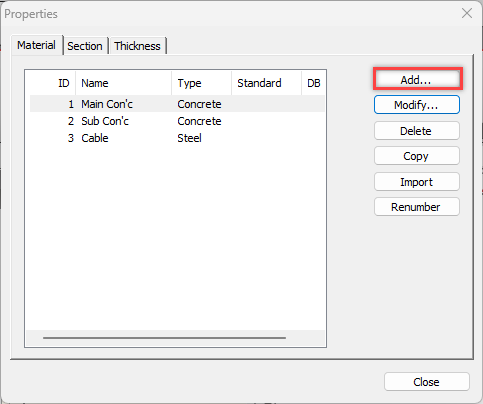Delete the selected material
This screenshot has width=483, height=404.
[x=417, y=131]
